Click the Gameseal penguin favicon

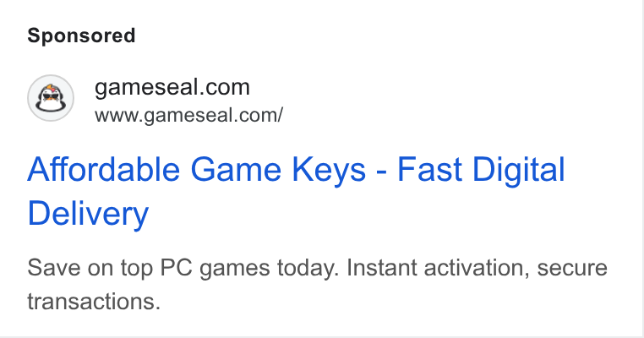51,98
